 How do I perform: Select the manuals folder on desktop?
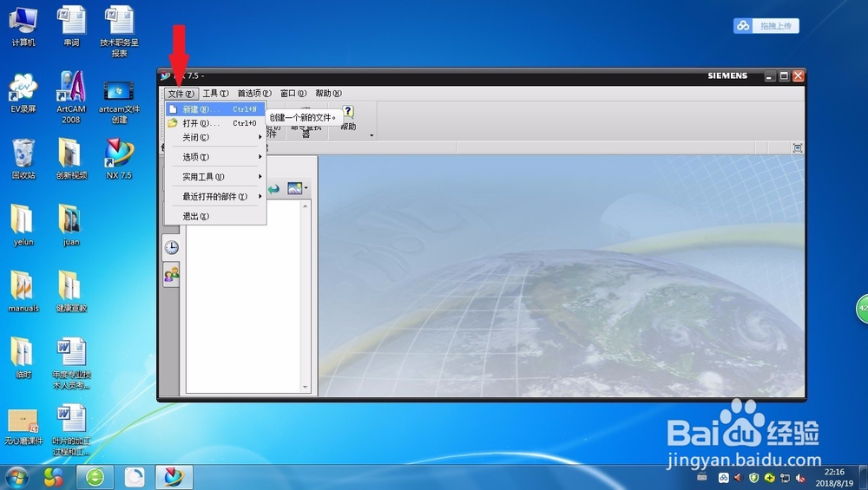pos(23,291)
